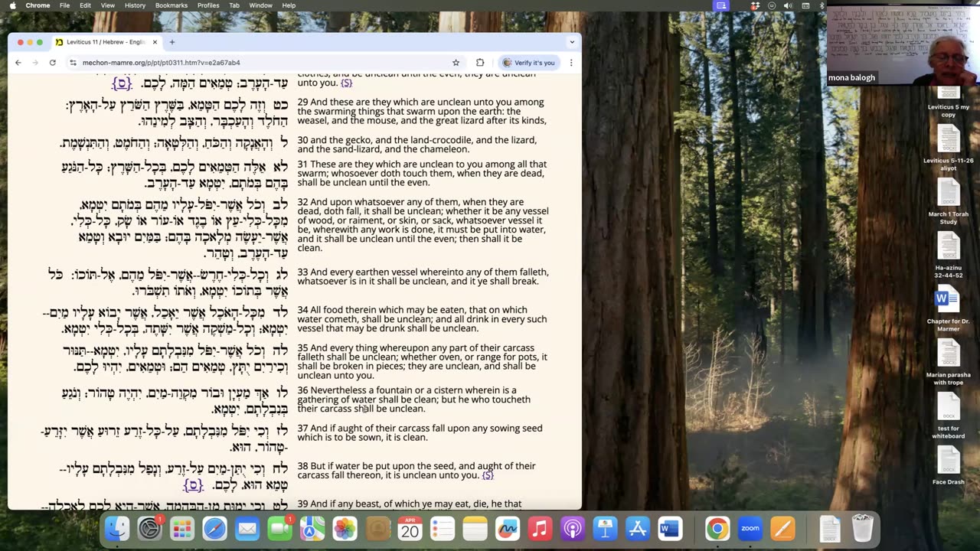
Task: Open FaceTime from the Dock
Action: [x=279, y=528]
